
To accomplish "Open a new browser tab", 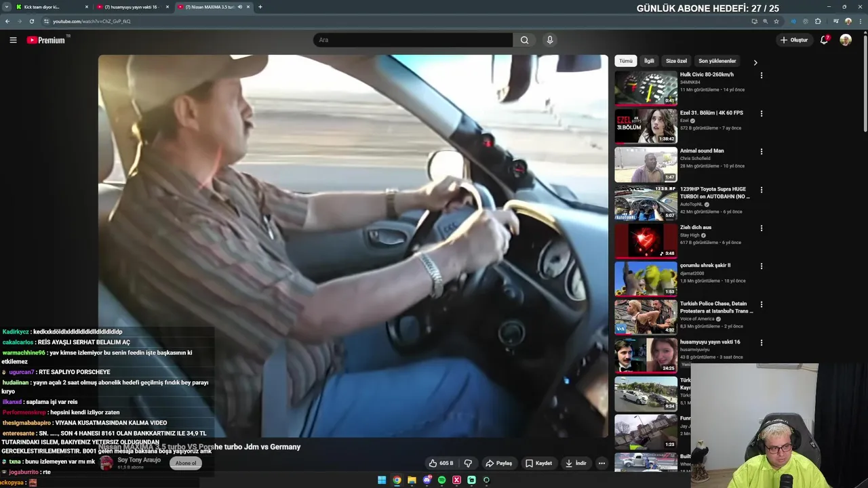I will pyautogui.click(x=260, y=7).
